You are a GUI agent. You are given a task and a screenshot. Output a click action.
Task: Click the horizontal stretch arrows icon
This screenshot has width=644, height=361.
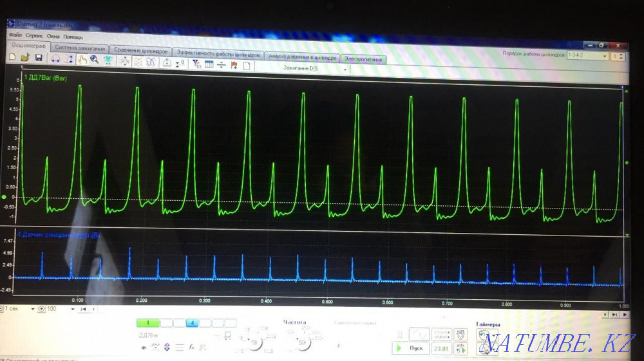point(55,60)
